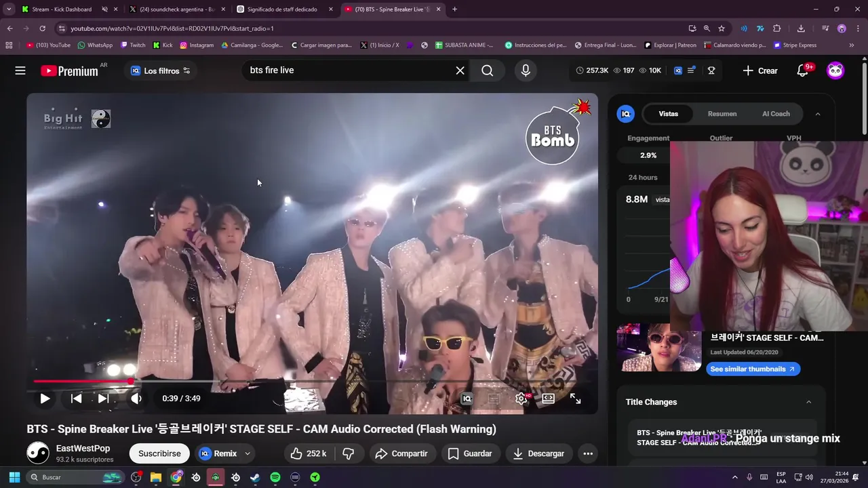The image size is (868, 488).
Task: Click the Suscribirse button
Action: click(x=159, y=453)
